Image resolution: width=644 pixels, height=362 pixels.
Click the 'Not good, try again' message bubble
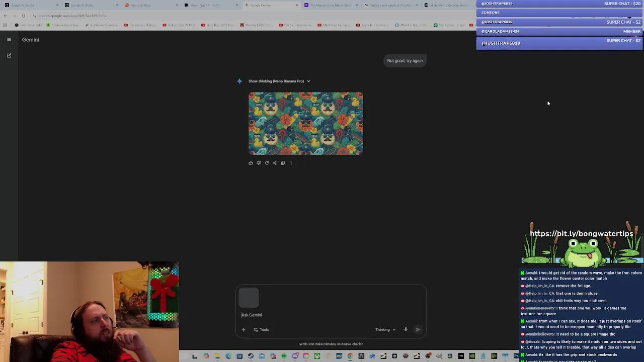(405, 60)
